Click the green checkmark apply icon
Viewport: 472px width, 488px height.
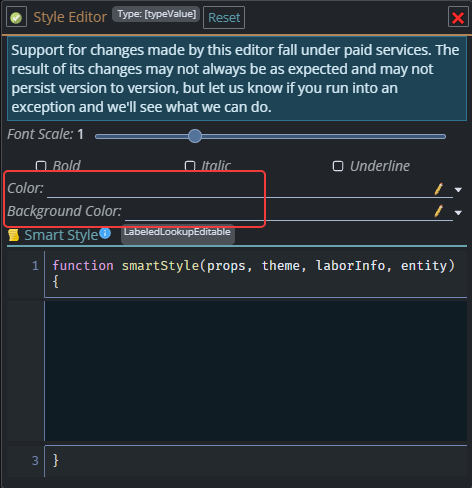point(16,17)
